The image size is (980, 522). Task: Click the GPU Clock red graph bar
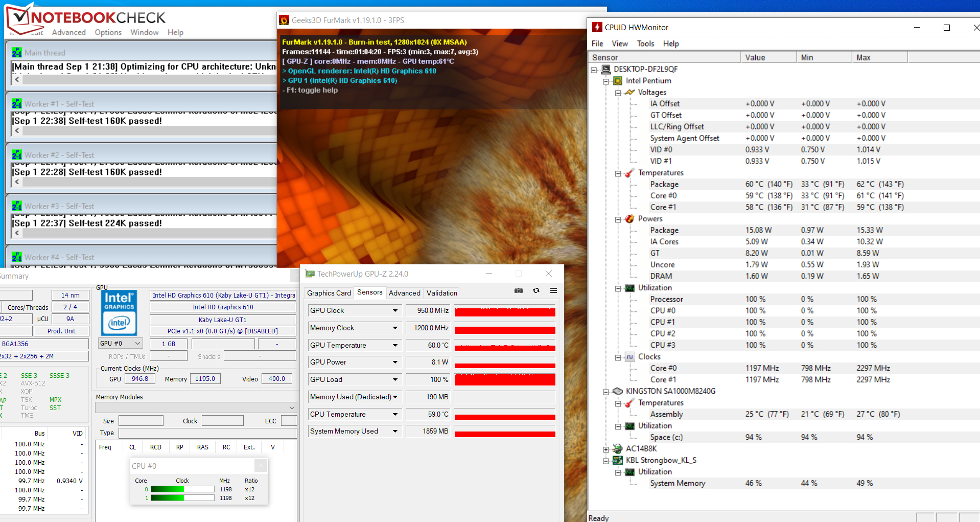505,311
